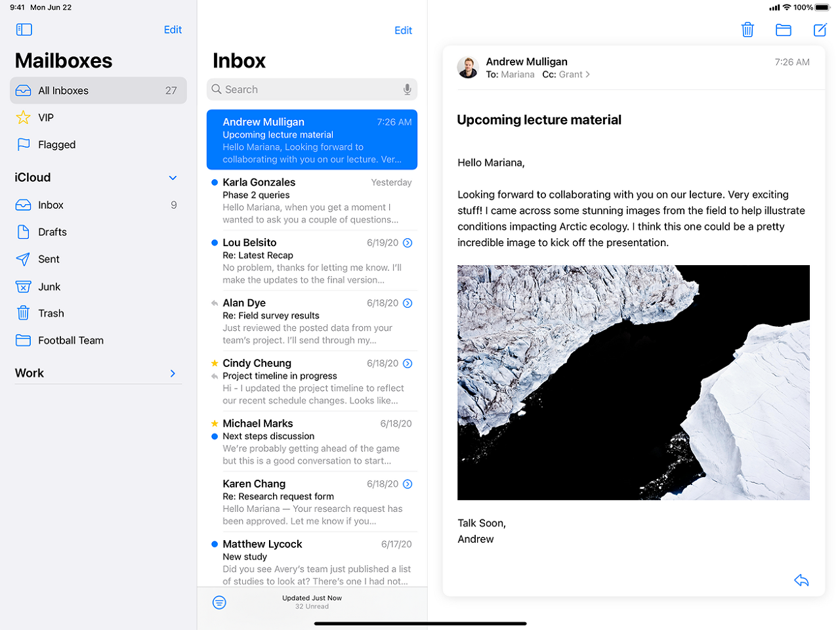This screenshot has height=630, width=840.
Task: Open the Flagged mailbox
Action: (x=98, y=144)
